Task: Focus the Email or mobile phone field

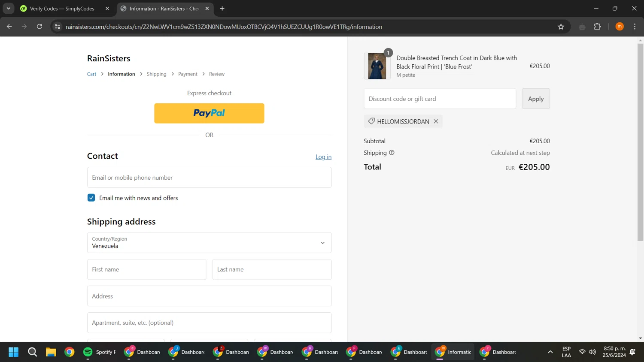Action: (x=209, y=178)
